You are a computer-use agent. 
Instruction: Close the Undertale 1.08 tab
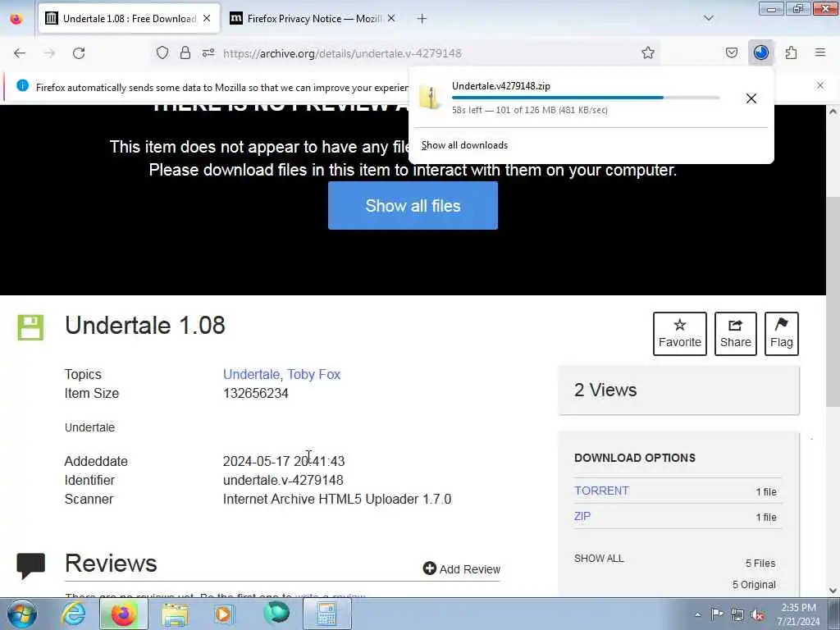[207, 19]
